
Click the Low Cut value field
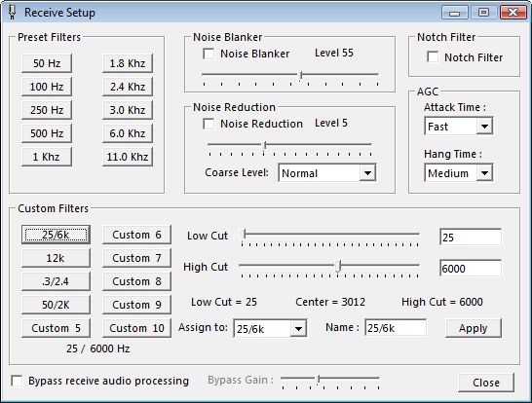click(471, 237)
